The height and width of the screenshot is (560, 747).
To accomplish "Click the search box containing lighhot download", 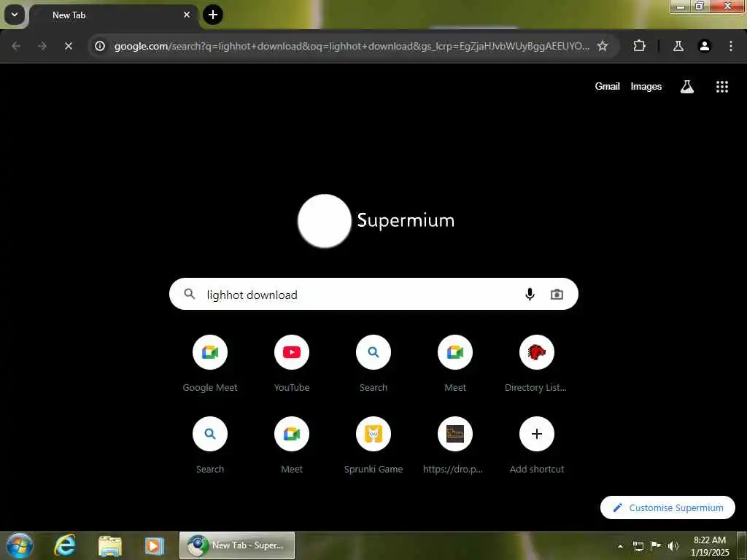I will click(x=373, y=295).
